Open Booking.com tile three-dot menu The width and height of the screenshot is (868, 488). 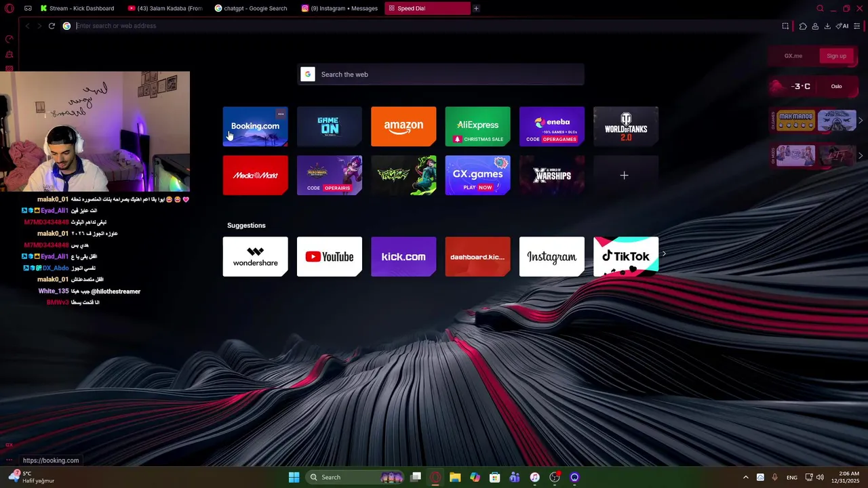281,114
